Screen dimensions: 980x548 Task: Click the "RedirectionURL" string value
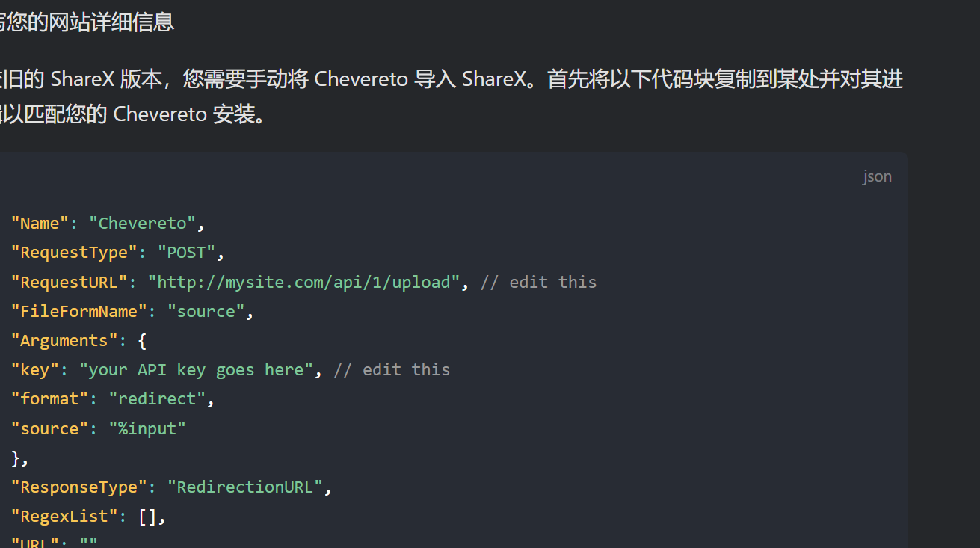tap(244, 487)
